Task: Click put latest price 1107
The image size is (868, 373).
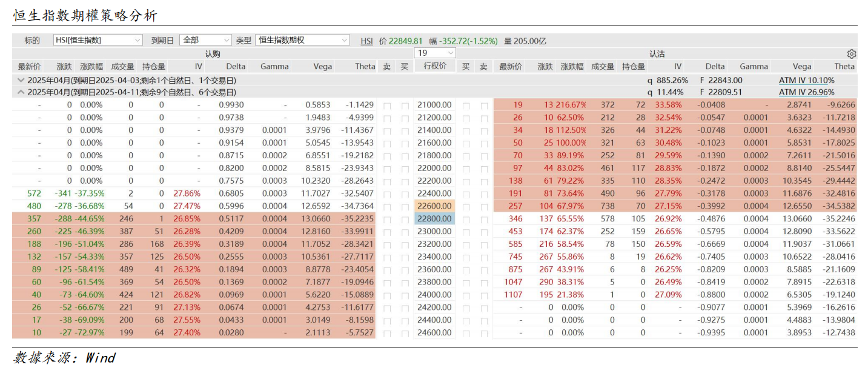Action: coord(513,295)
